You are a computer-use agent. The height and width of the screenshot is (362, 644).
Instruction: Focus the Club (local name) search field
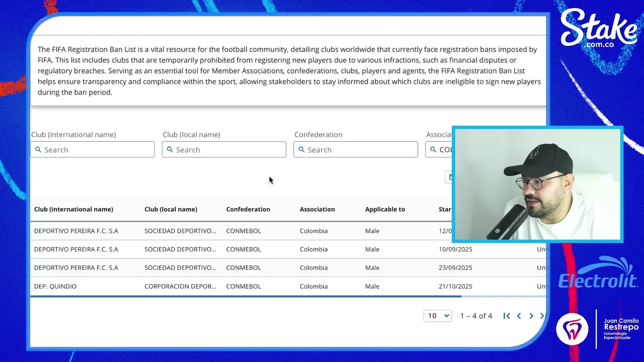(x=224, y=149)
